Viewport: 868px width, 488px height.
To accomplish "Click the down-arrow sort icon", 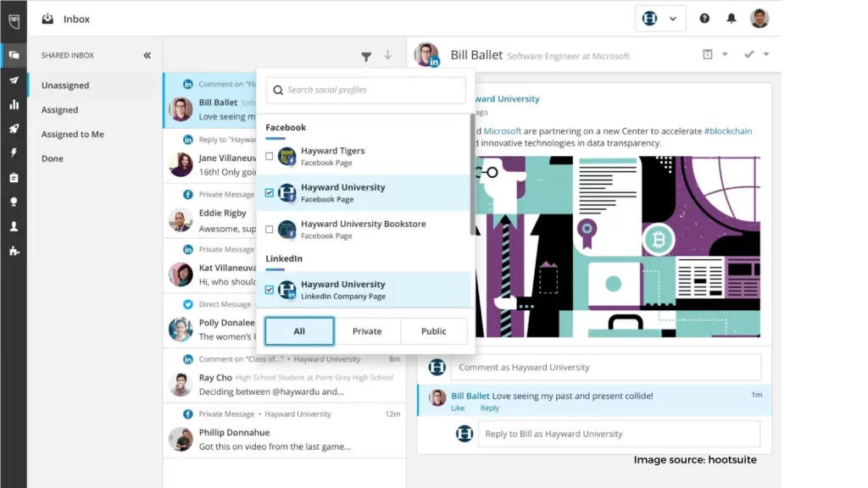I will point(387,55).
